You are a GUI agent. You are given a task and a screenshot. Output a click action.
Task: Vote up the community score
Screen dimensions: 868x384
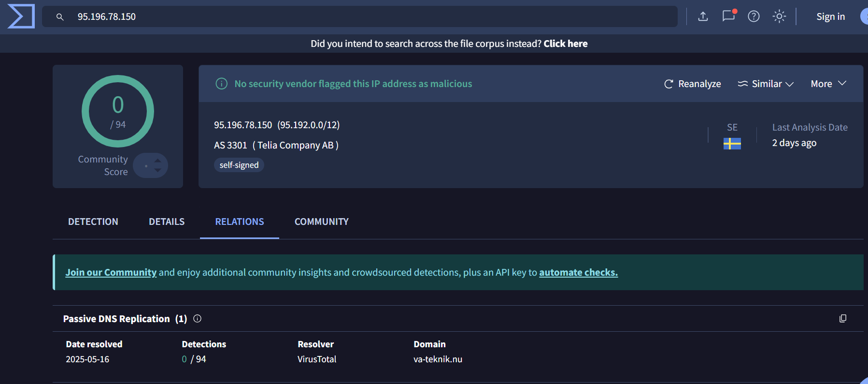pyautogui.click(x=157, y=161)
